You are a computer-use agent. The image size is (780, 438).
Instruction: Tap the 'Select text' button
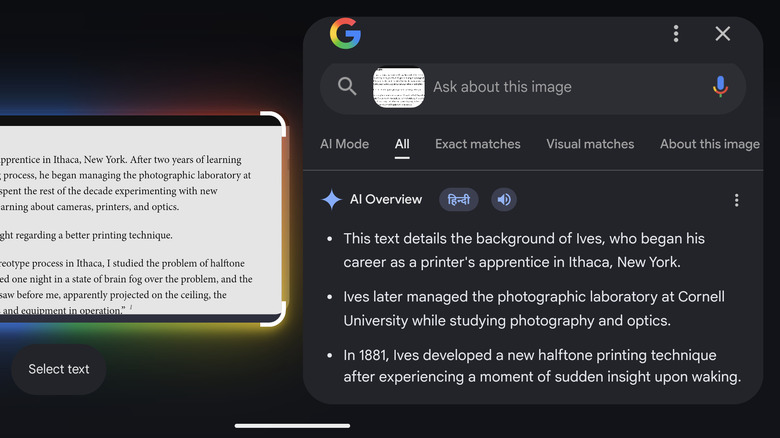point(59,369)
